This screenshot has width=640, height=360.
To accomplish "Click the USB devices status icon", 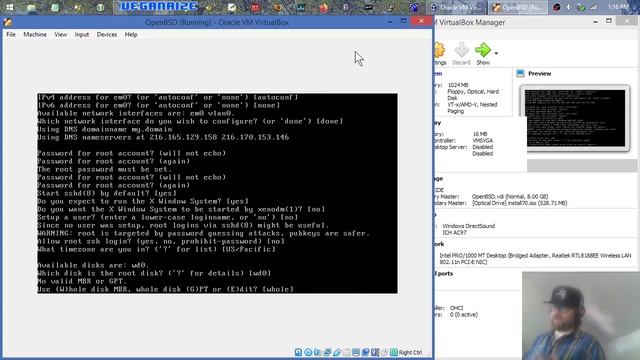I will [337, 352].
